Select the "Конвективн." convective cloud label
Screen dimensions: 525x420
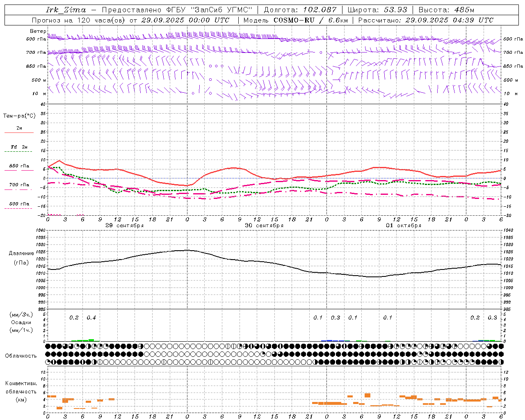pos(21,383)
